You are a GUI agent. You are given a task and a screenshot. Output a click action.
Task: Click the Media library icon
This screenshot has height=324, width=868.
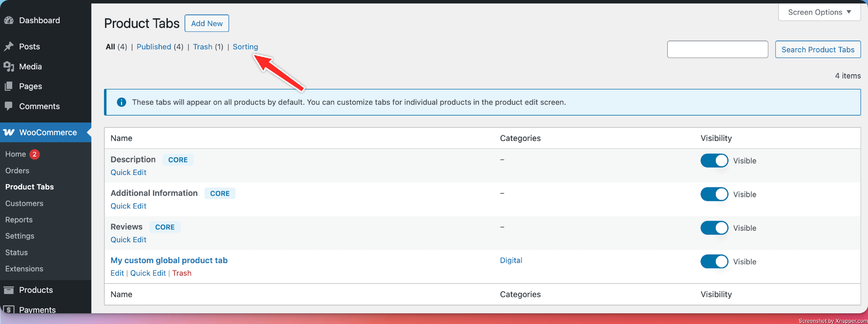(x=9, y=66)
